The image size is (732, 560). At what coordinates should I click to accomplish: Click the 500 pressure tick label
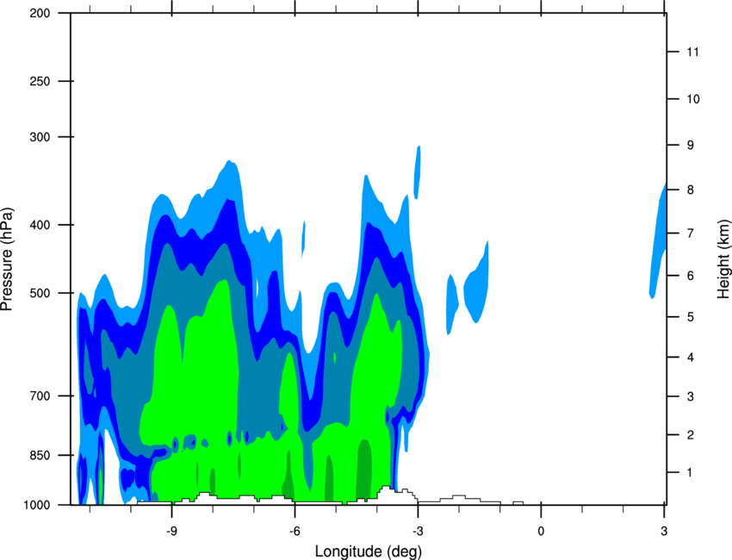(x=40, y=293)
